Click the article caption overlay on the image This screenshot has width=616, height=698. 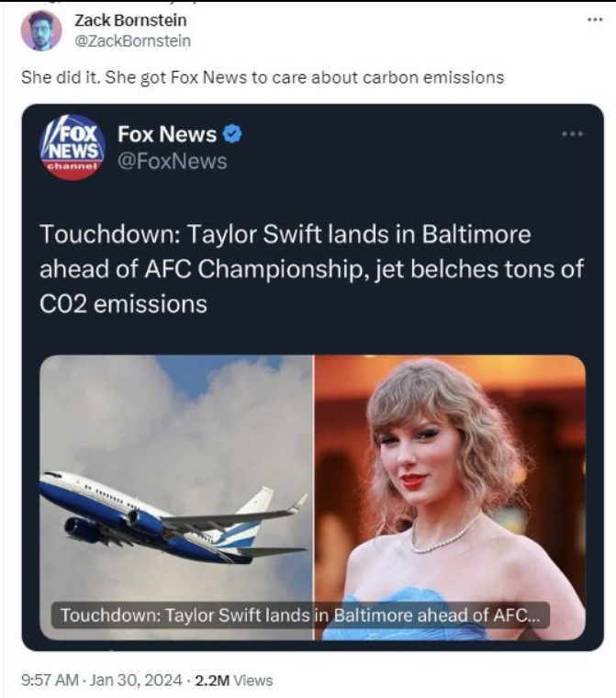coord(299,615)
